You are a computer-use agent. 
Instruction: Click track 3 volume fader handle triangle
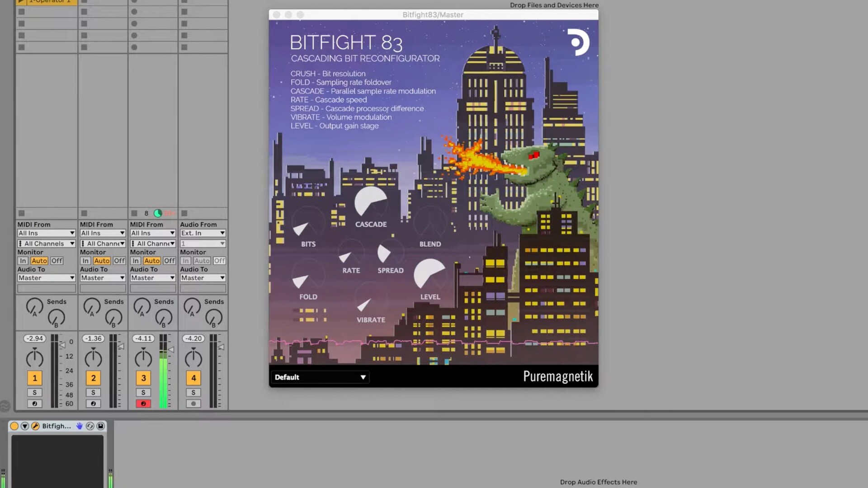(171, 349)
